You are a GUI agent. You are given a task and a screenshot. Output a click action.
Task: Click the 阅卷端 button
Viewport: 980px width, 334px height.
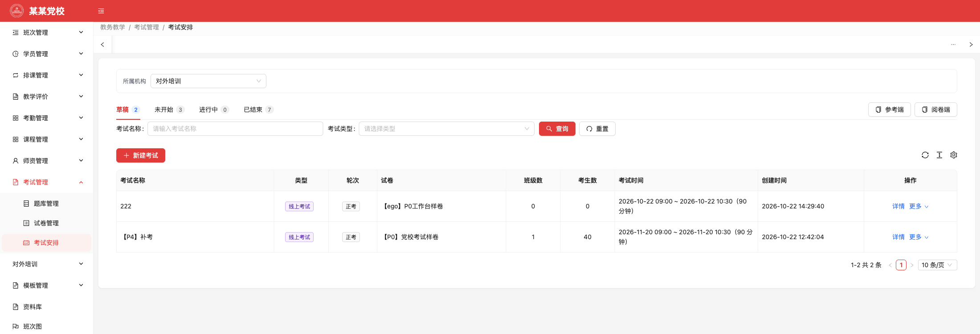(936, 110)
